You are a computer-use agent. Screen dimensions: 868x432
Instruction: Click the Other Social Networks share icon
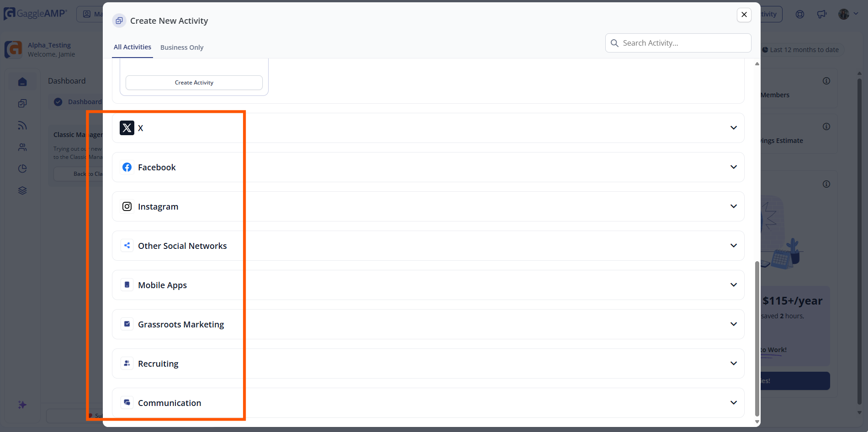click(127, 246)
